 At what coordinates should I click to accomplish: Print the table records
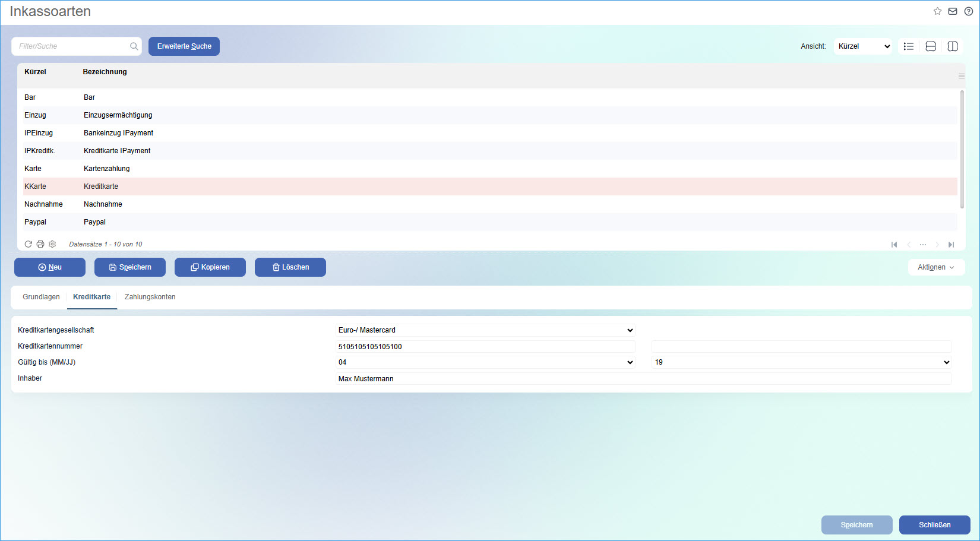point(40,244)
